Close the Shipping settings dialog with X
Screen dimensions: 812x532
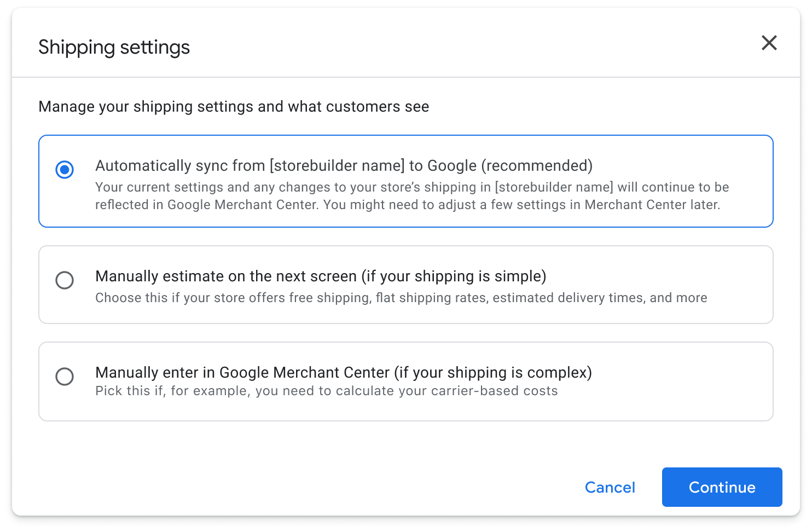[769, 43]
